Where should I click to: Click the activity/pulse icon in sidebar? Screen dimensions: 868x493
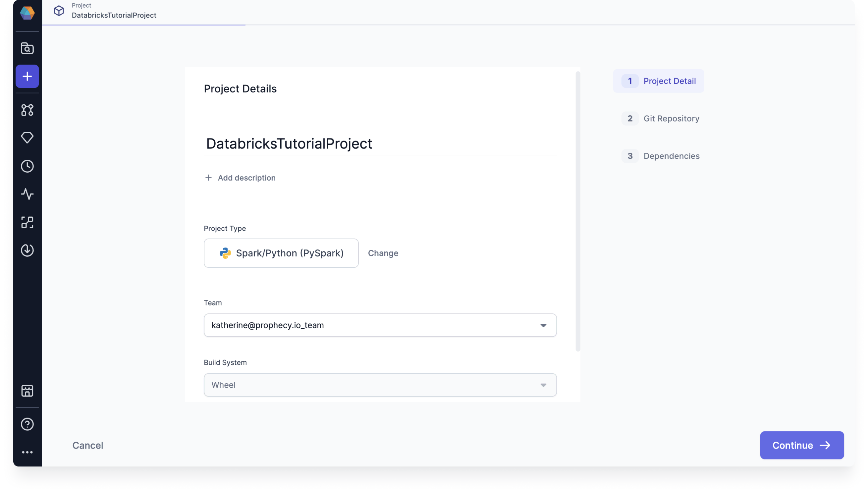[x=27, y=194]
